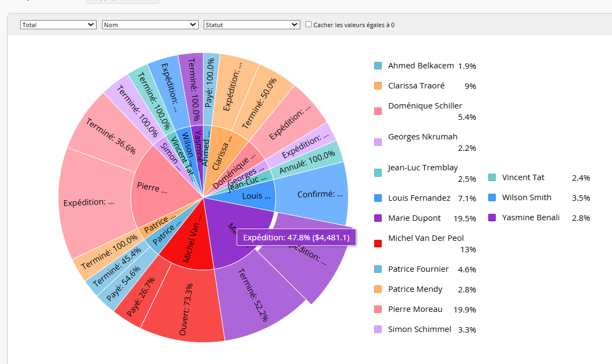612x364 pixels.
Task: Open the Total dropdown
Action: 58,24
